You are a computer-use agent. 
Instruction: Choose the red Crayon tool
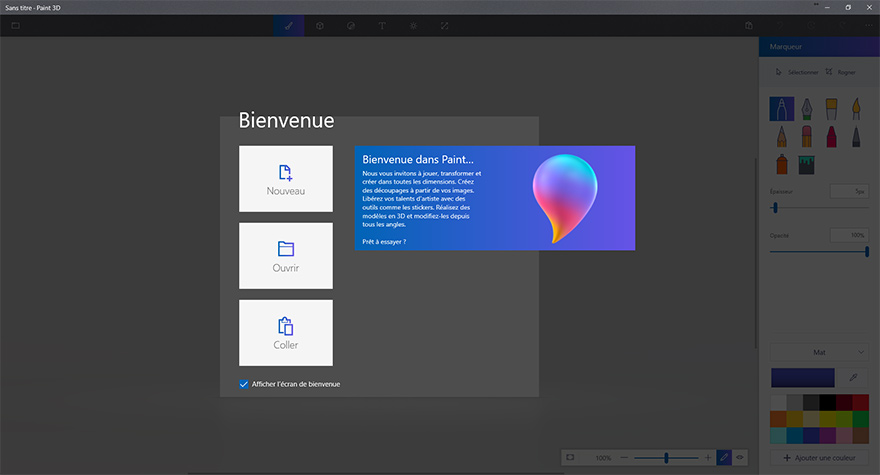pyautogui.click(x=831, y=136)
